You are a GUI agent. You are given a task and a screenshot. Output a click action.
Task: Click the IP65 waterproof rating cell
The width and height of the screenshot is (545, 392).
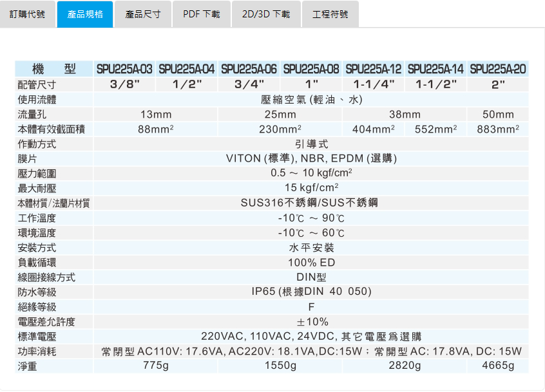coord(311,292)
